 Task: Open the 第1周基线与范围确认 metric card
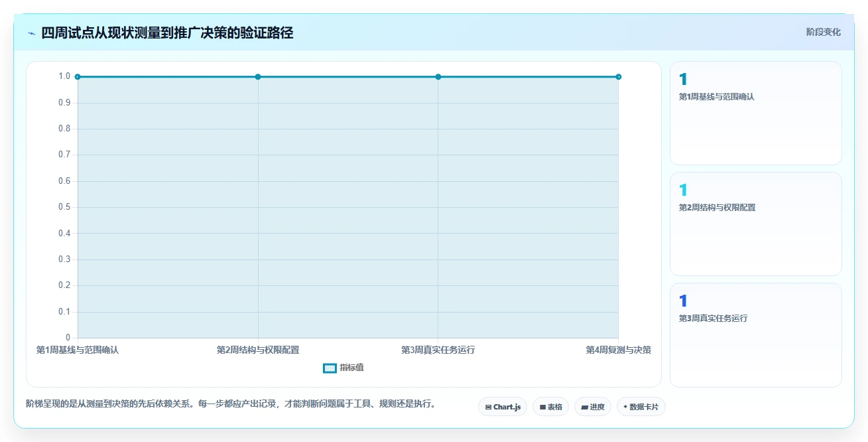click(756, 113)
